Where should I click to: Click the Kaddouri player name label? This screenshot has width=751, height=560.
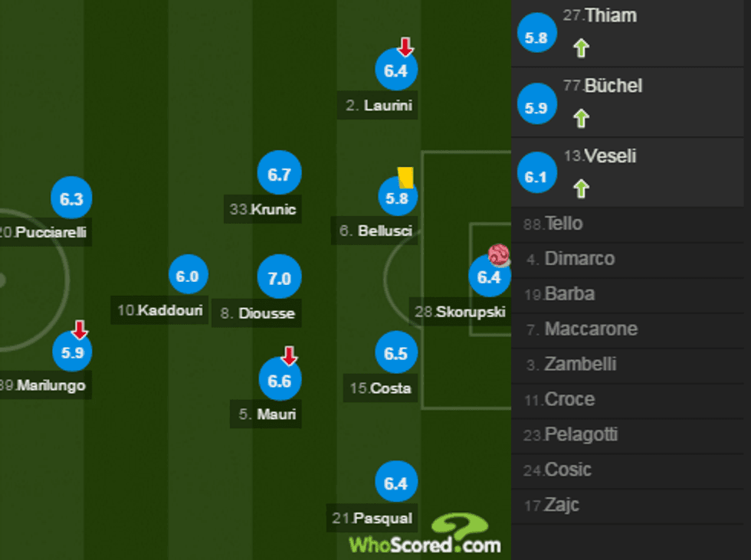point(159,311)
